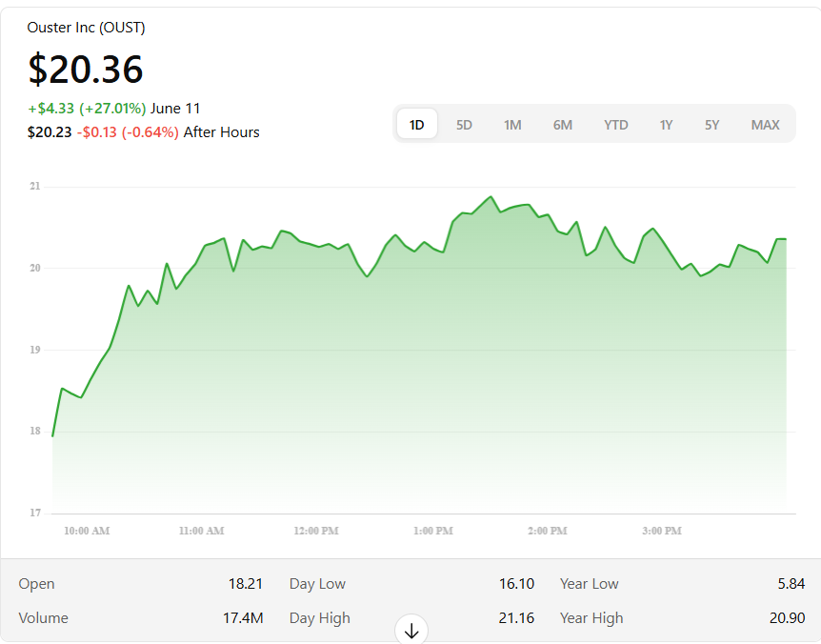Click the 12:00 PM axis label
821x644 pixels.
click(316, 531)
